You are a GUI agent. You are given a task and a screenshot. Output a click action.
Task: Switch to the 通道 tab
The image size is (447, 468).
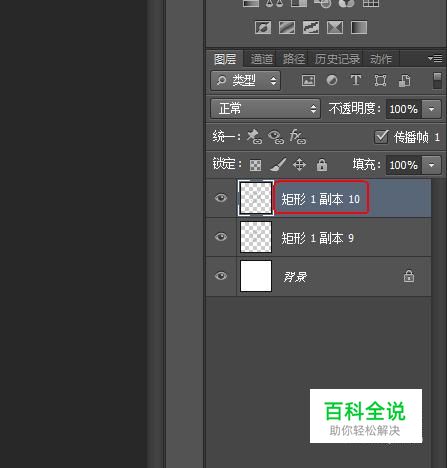click(x=261, y=59)
